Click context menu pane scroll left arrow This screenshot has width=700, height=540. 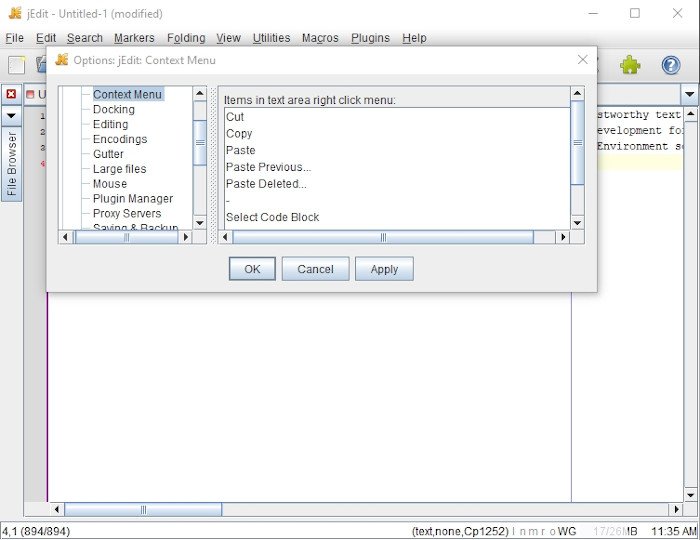click(x=225, y=237)
